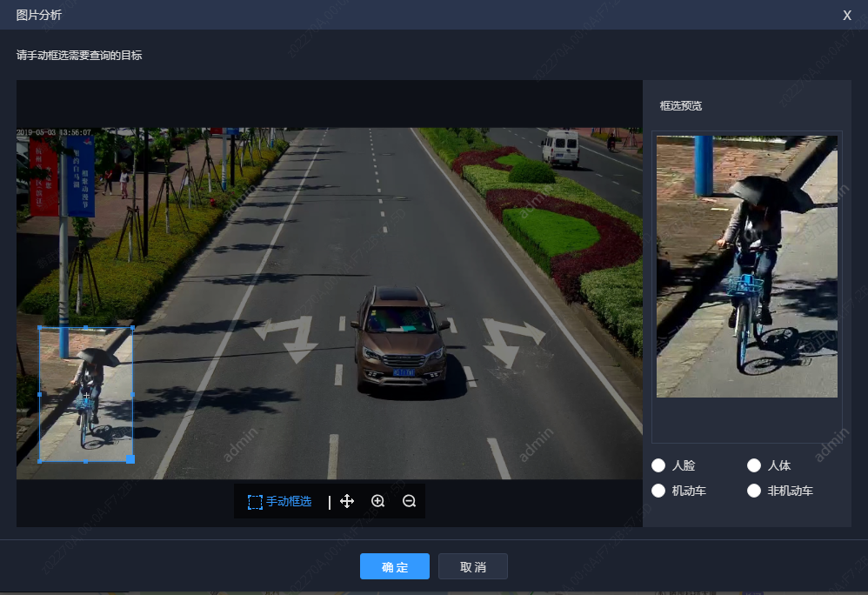Click the right-middle selection box handle

[x=132, y=394]
